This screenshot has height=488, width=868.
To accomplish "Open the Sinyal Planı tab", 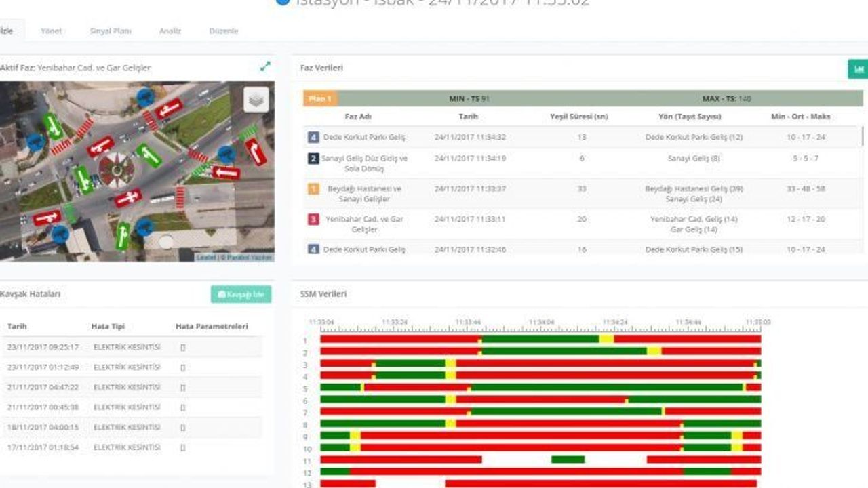I will coord(111,31).
